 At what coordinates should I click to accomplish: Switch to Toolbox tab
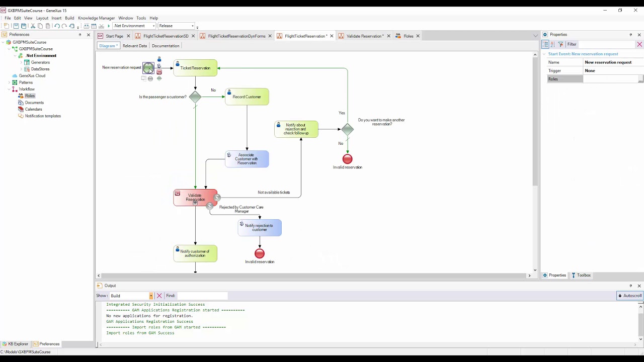pyautogui.click(x=581, y=275)
